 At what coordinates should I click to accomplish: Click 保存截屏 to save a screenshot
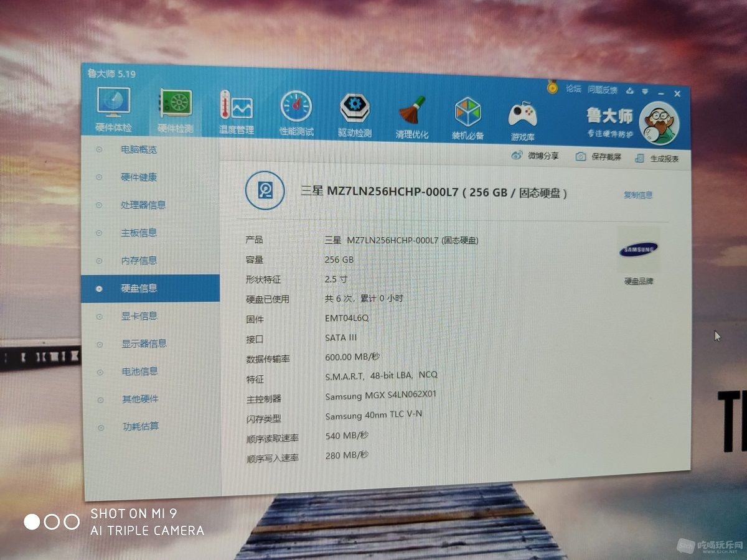(x=598, y=157)
